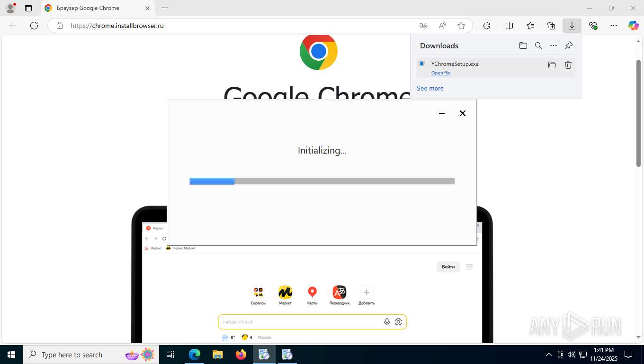Open Task View on the taskbar
Viewport: 644px width, 364px height.
170,355
